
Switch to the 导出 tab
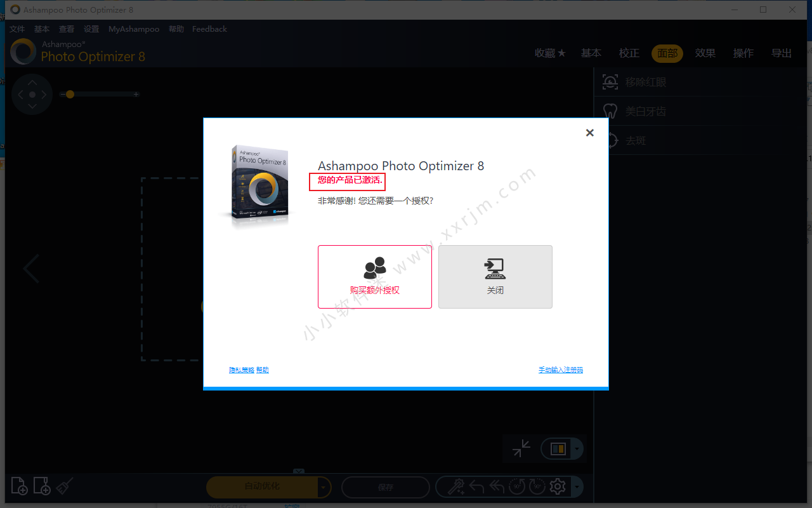(x=782, y=53)
